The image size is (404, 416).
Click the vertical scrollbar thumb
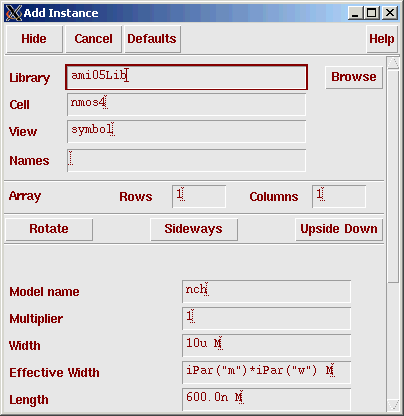click(x=393, y=176)
